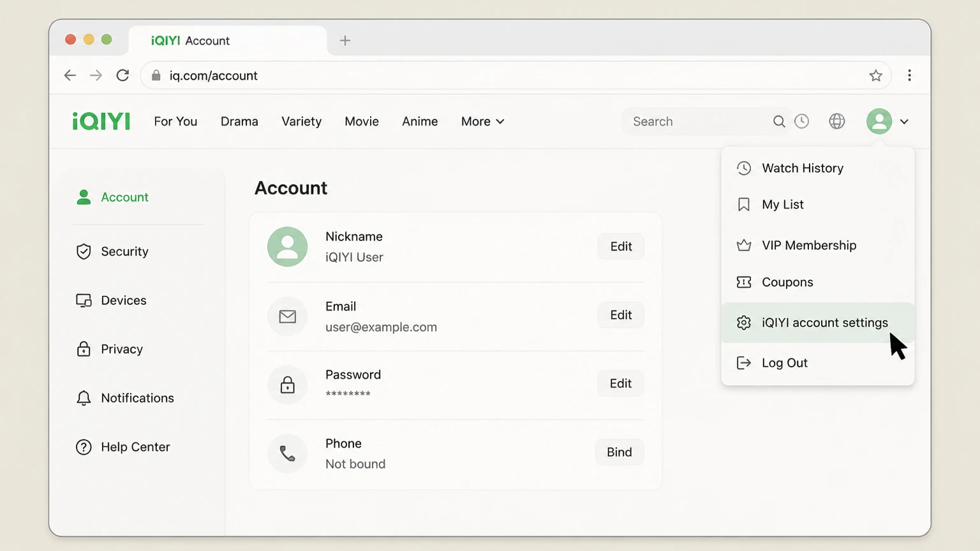The height and width of the screenshot is (551, 980).
Task: Click the Not bound phone status
Action: pos(355,464)
